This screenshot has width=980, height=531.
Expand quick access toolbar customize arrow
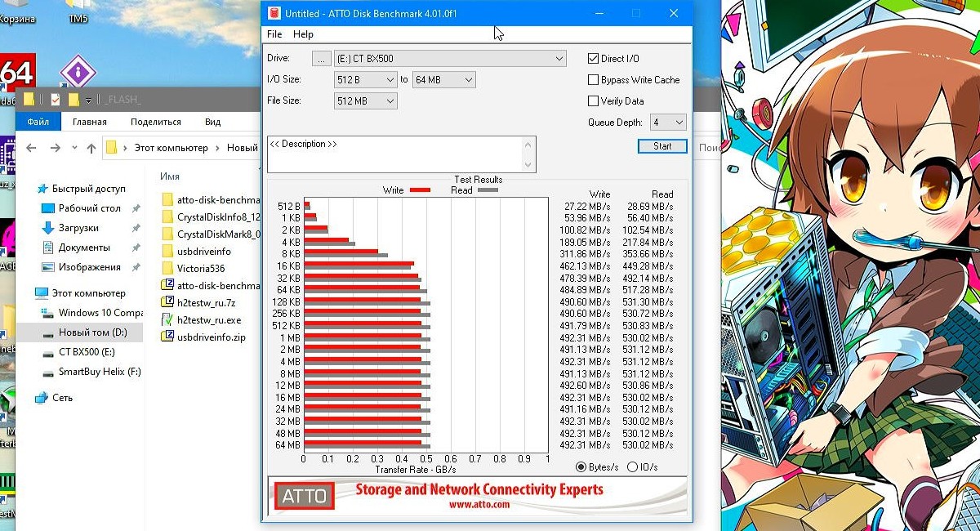[89, 100]
